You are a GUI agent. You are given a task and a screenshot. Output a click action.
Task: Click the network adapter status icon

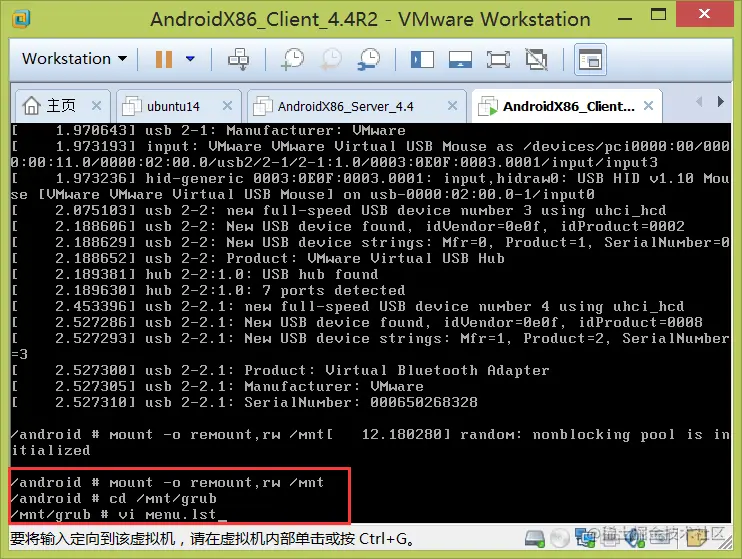tap(585, 538)
